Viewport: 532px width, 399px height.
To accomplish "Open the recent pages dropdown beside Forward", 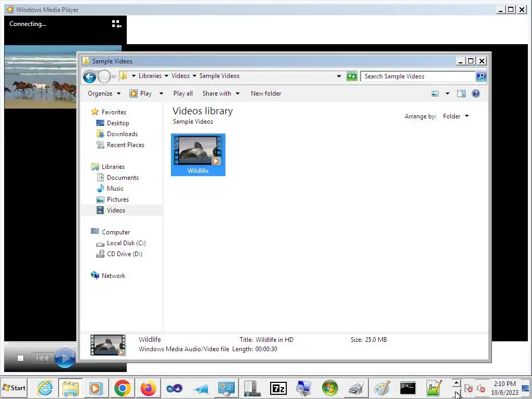I will [114, 77].
